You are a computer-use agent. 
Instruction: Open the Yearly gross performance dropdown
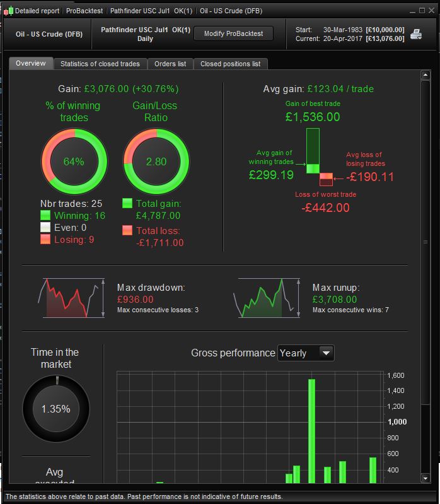click(x=306, y=353)
